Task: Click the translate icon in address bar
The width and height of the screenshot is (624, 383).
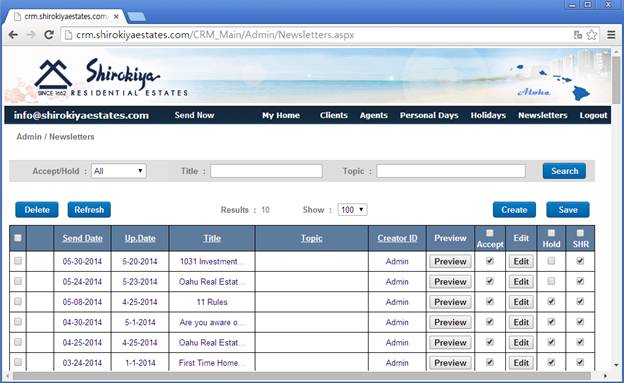Action: [x=578, y=35]
